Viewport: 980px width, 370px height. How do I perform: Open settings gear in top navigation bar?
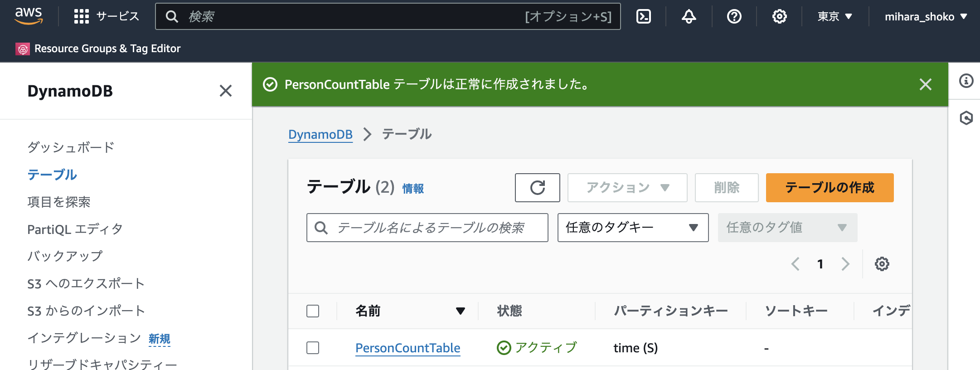[x=780, y=16]
